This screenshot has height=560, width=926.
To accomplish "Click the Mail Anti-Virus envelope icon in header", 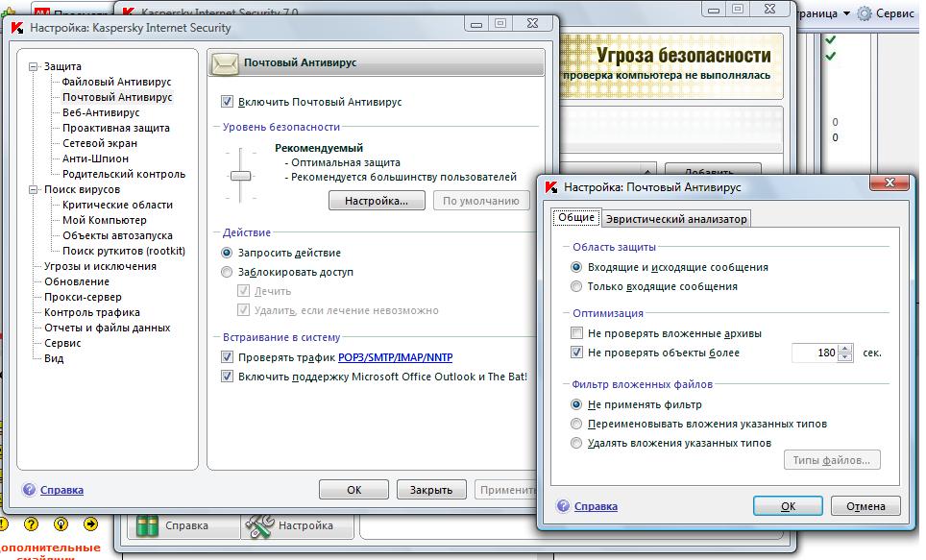I will pos(225,63).
